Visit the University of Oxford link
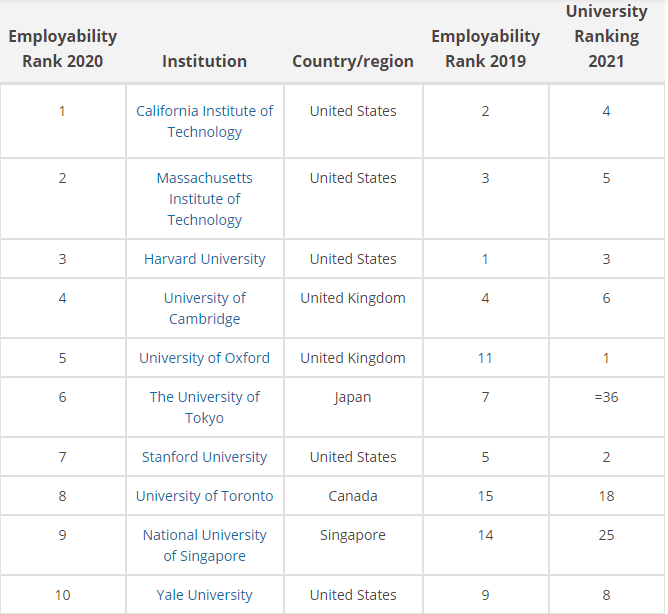This screenshot has width=668, height=614. pos(204,357)
